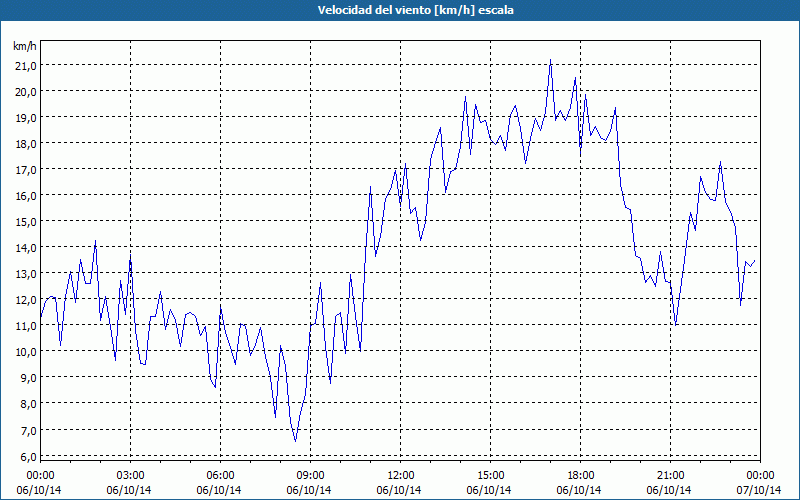Click the 21:00 time label
Viewport: 800px width, 500px height.
pos(670,476)
